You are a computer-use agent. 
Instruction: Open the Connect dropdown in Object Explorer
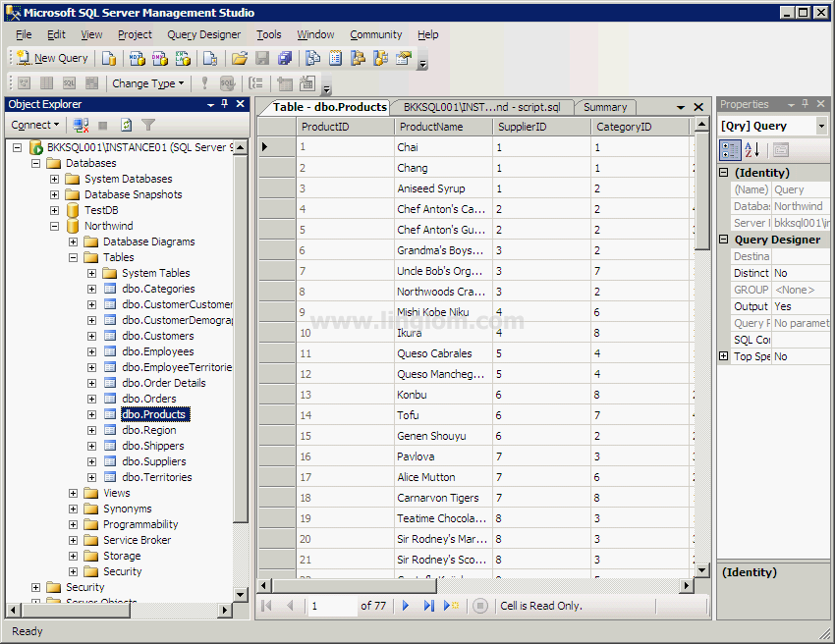point(35,125)
